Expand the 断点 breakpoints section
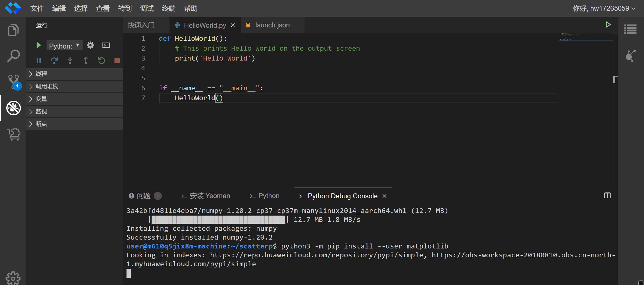Screen dimensions: 644x285 pos(41,124)
